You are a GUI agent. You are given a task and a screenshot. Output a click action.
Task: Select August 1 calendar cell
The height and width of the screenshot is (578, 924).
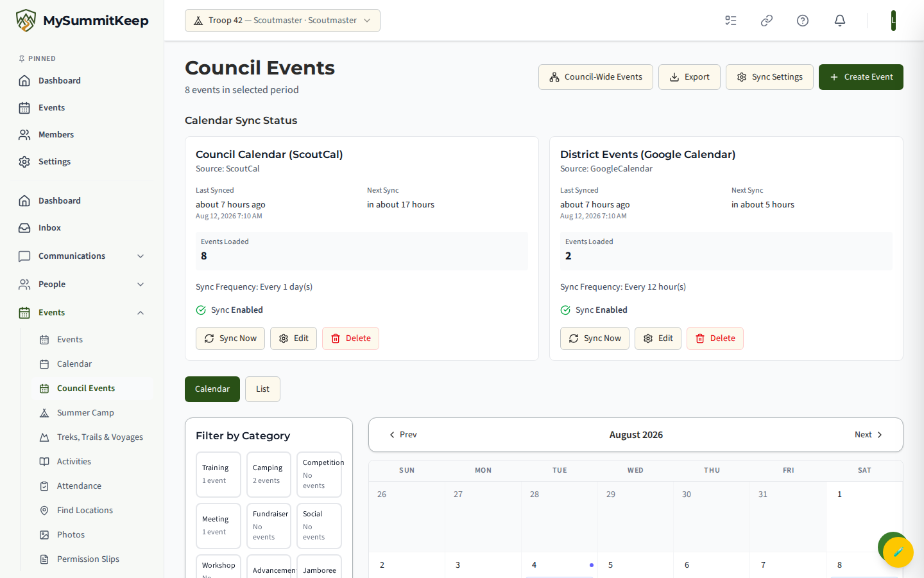(864, 517)
